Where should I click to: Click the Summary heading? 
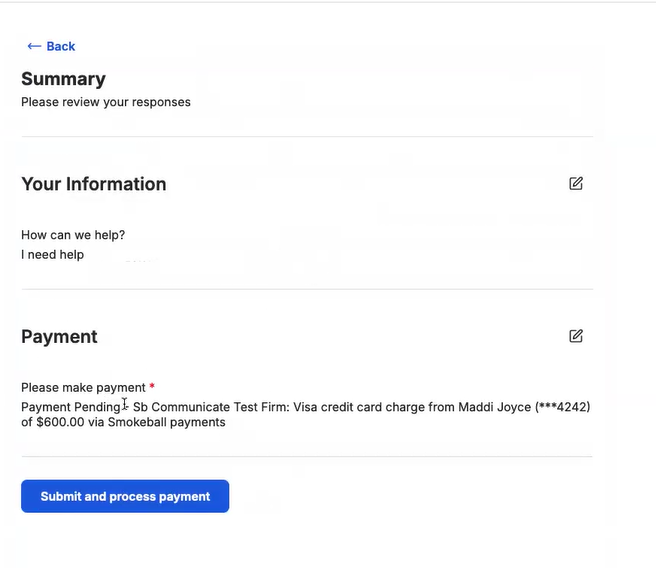(x=64, y=79)
